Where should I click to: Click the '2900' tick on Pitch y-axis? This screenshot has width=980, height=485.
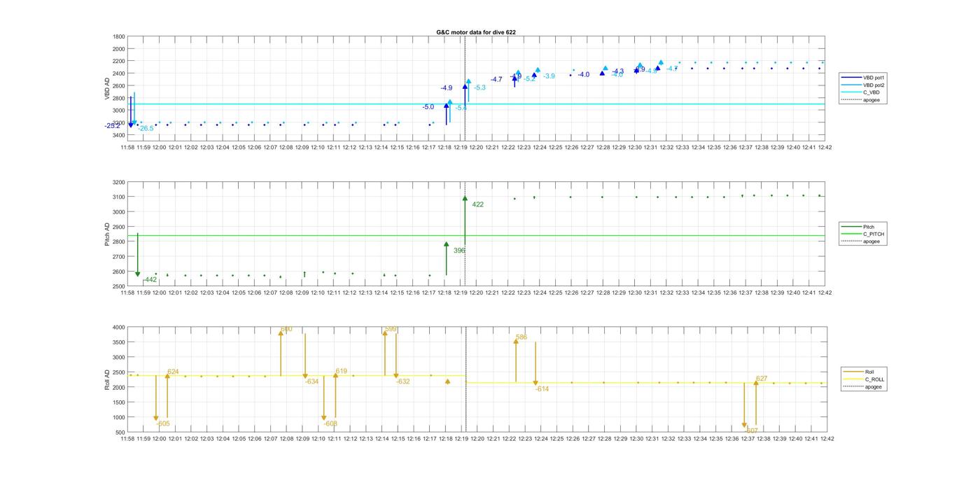119,227
